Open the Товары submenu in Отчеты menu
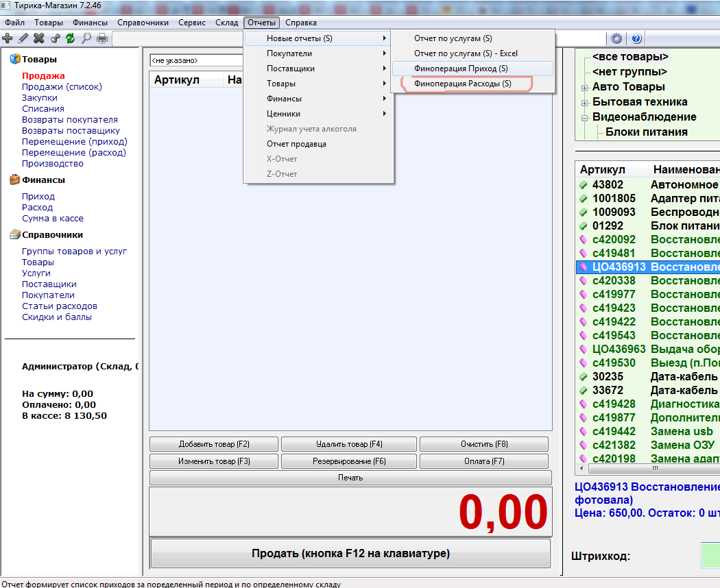The height and width of the screenshot is (588, 720). pyautogui.click(x=319, y=84)
